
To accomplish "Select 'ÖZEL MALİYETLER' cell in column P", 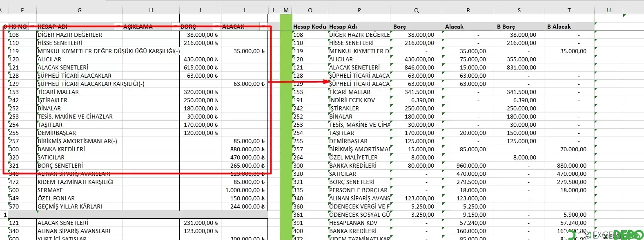I will (359, 157).
